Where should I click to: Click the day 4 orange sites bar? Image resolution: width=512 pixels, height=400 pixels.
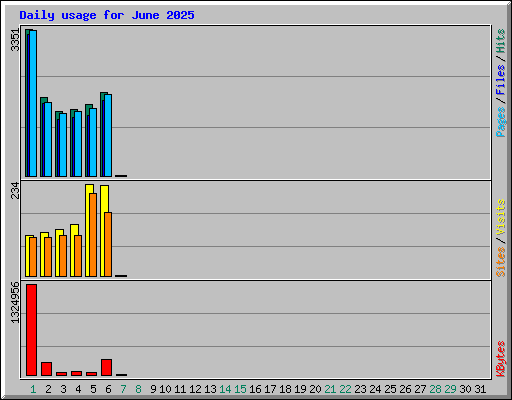click(x=78, y=256)
